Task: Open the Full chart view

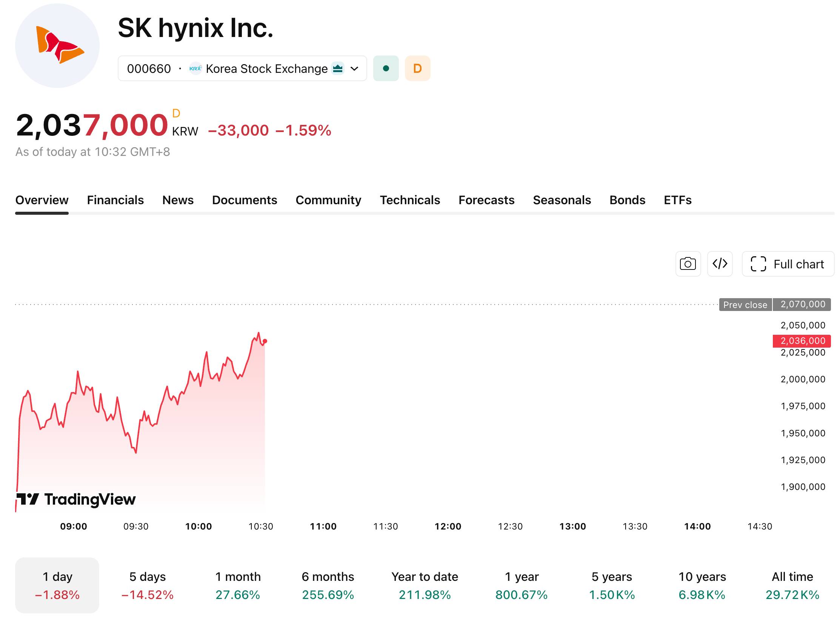Action: 788,264
